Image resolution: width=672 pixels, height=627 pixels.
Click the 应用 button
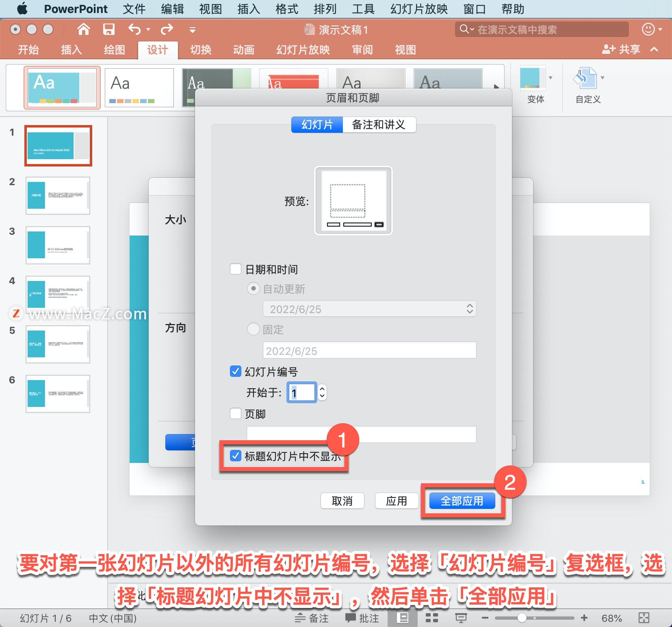pyautogui.click(x=397, y=501)
